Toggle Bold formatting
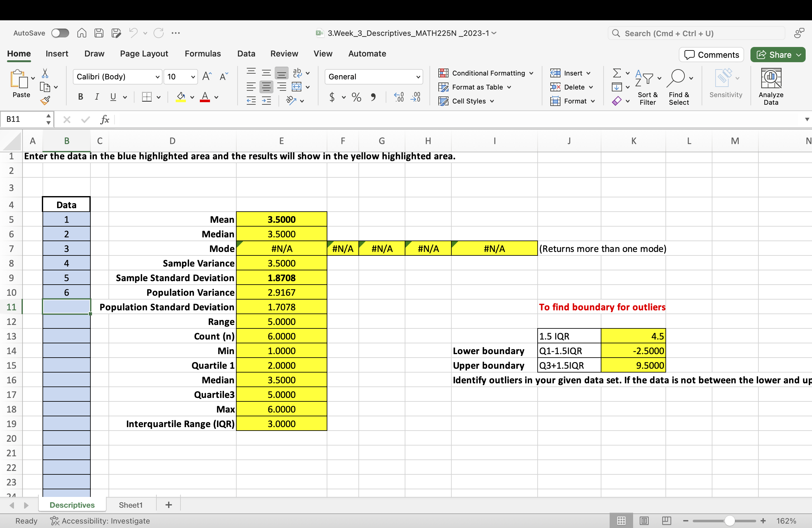The height and width of the screenshot is (528, 812). 81,97
